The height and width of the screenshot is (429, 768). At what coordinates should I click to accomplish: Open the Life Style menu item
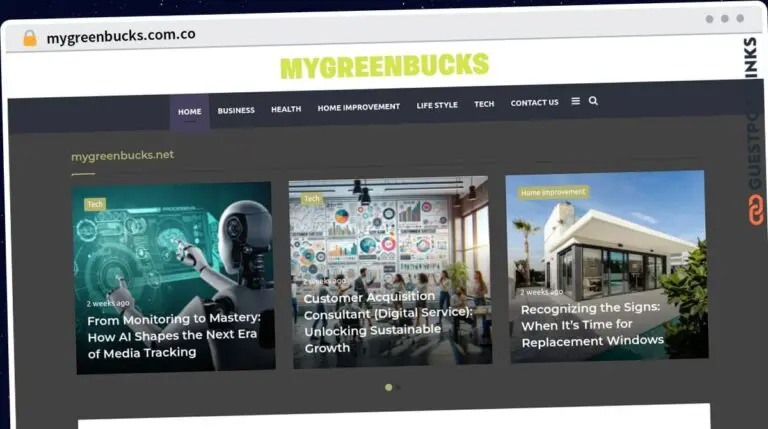pyautogui.click(x=437, y=105)
